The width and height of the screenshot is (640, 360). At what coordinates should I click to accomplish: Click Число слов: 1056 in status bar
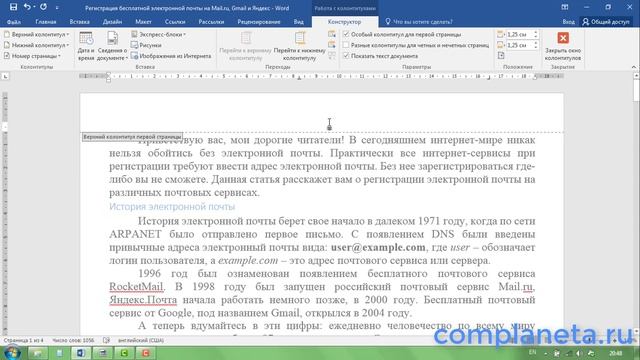73,340
